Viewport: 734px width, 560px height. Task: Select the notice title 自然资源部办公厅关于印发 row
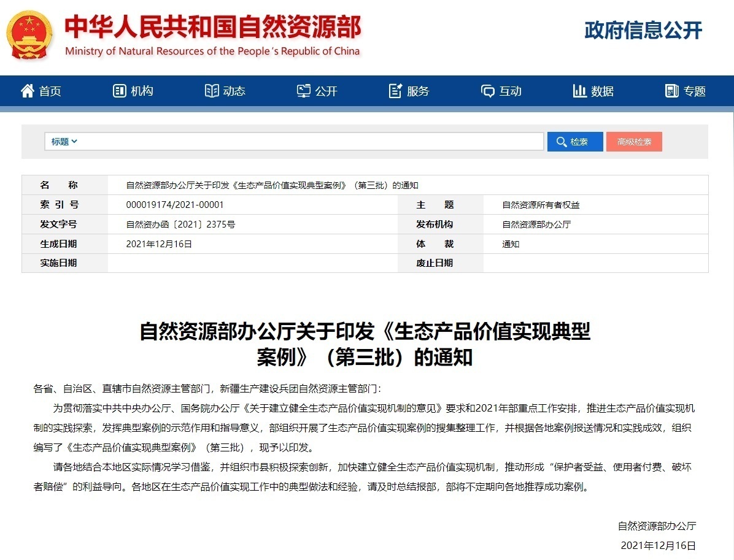click(271, 185)
